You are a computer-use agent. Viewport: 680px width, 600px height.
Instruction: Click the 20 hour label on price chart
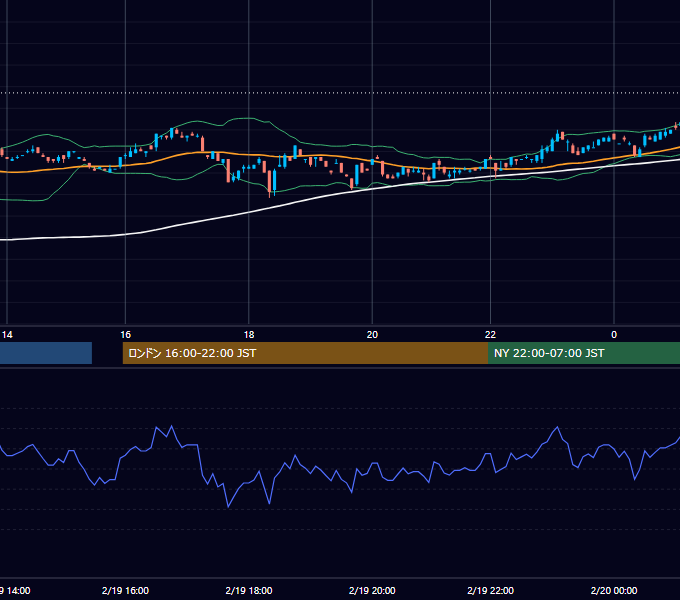[372, 335]
